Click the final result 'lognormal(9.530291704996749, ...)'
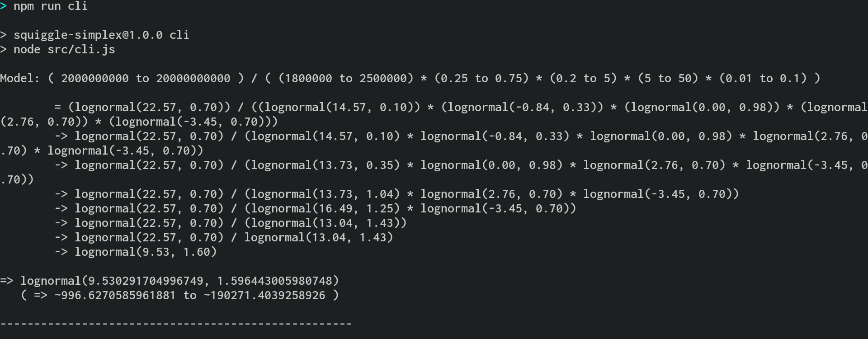 pos(179,281)
